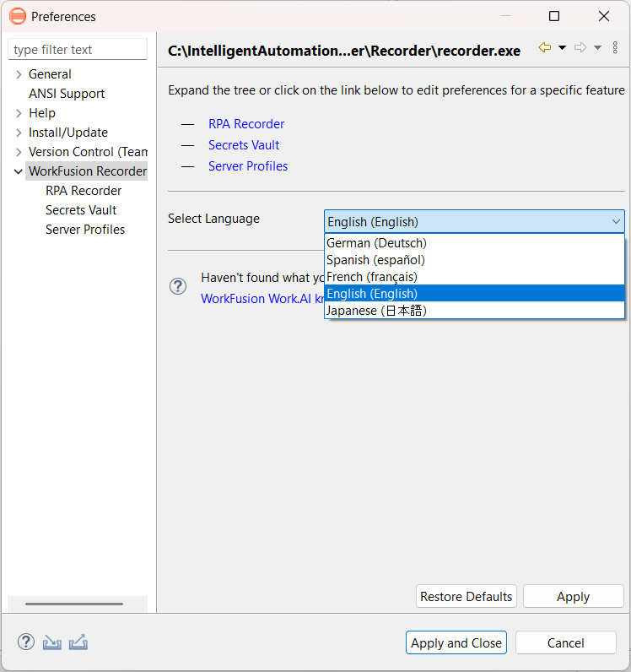The width and height of the screenshot is (631, 672).
Task: Click the Cancel button
Action: pos(566,642)
